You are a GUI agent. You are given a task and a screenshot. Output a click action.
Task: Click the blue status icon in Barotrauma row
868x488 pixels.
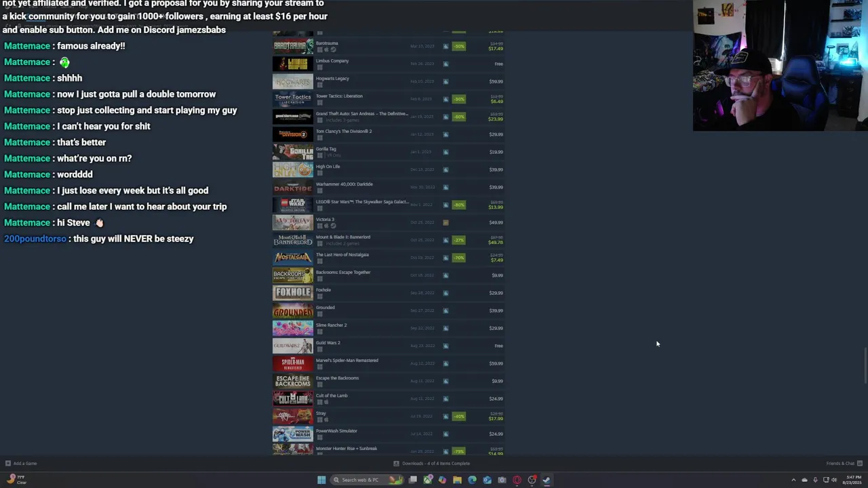tap(446, 46)
